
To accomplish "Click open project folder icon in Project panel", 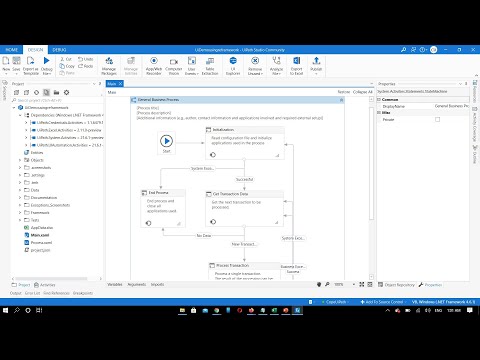I will (x=56, y=92).
